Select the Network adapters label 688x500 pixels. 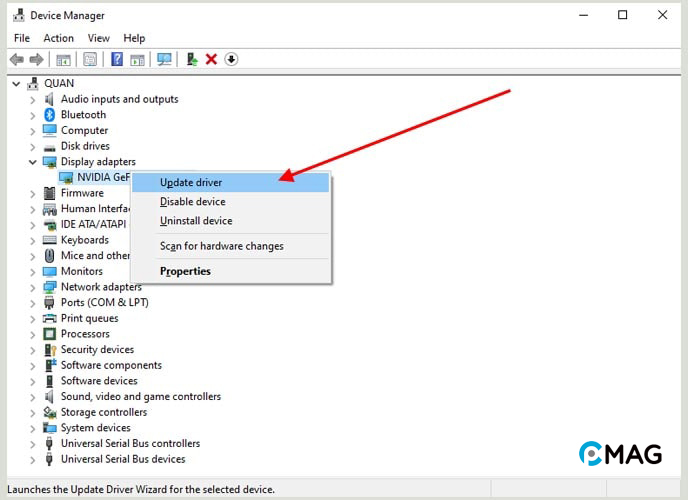pyautogui.click(x=101, y=287)
